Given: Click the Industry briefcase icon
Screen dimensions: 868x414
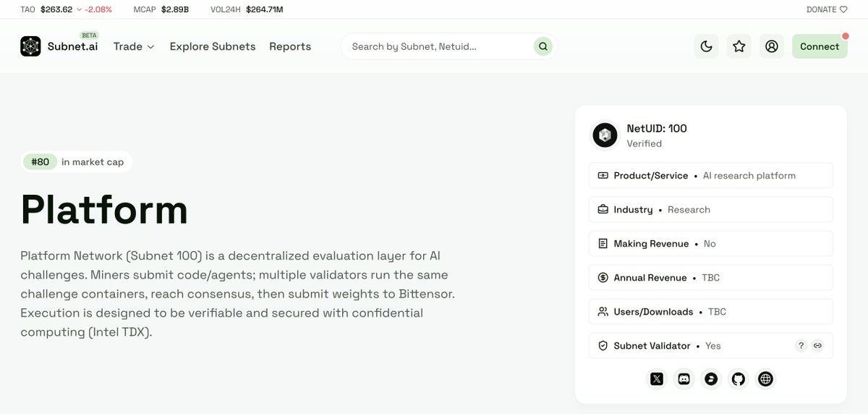Looking at the screenshot, I should click(603, 210).
